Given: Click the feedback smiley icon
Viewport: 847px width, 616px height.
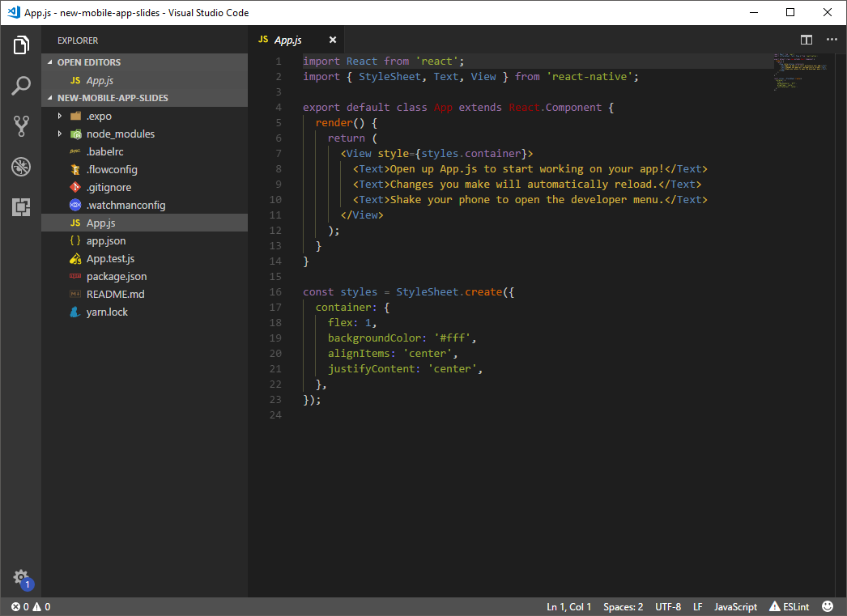Looking at the screenshot, I should (x=827, y=607).
